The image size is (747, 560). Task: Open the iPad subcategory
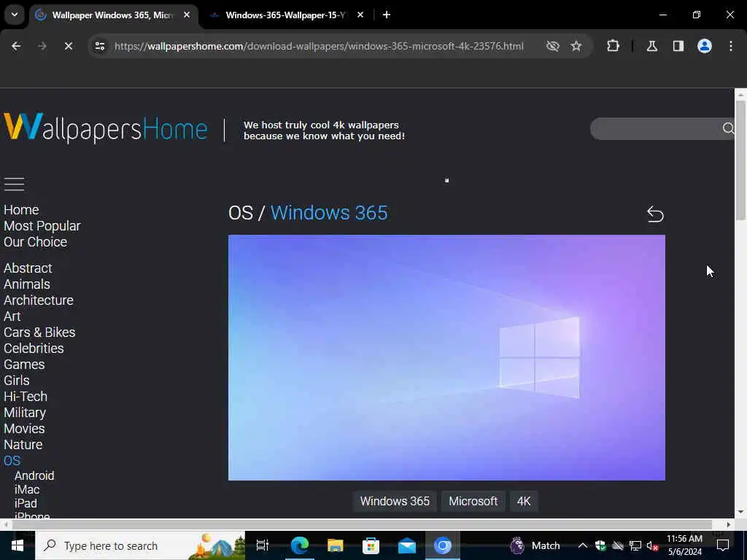click(26, 503)
